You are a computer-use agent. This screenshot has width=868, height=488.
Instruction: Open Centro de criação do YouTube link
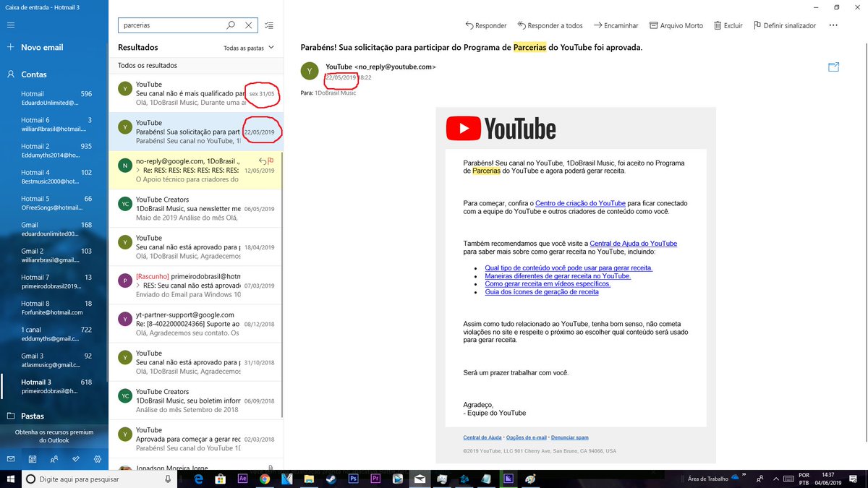coord(580,203)
